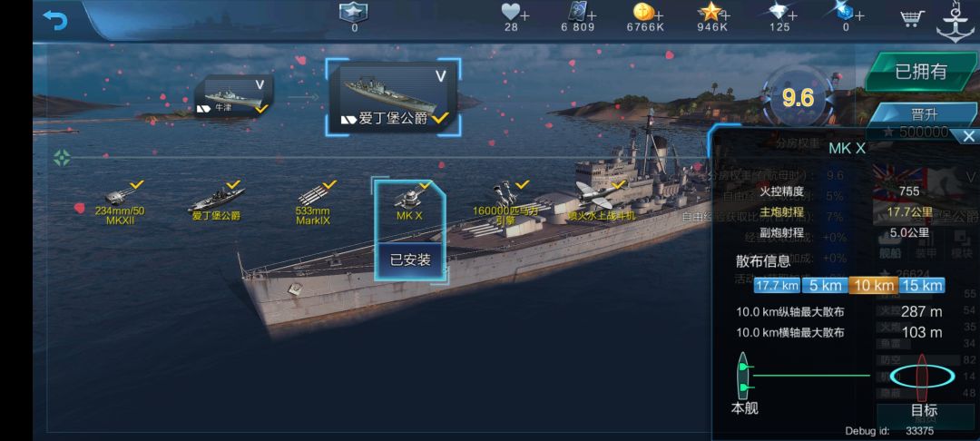Viewport: 980px width, 441px height.
Task: Select the 牛津 ship thumbnail
Action: pos(233,96)
